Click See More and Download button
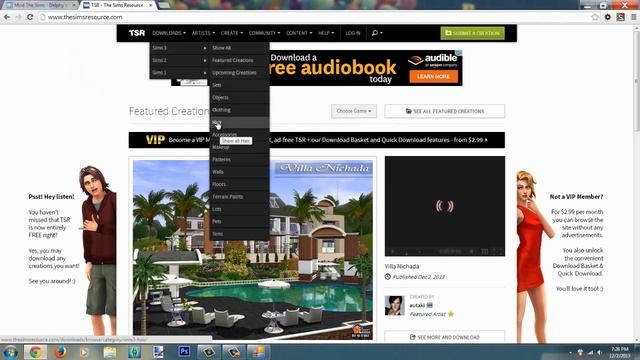640x360 pixels. click(x=444, y=337)
